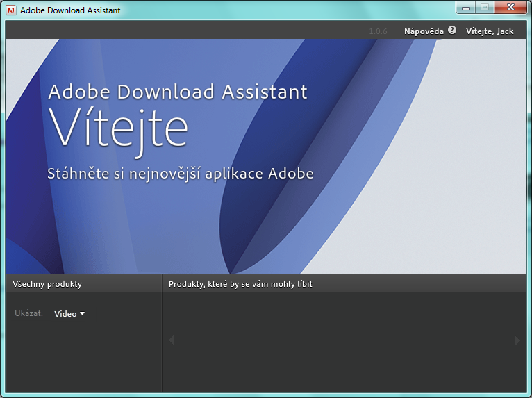This screenshot has height=398, width=532.
Task: Minimize the Adobe Download Assistant window
Action: coord(466,8)
